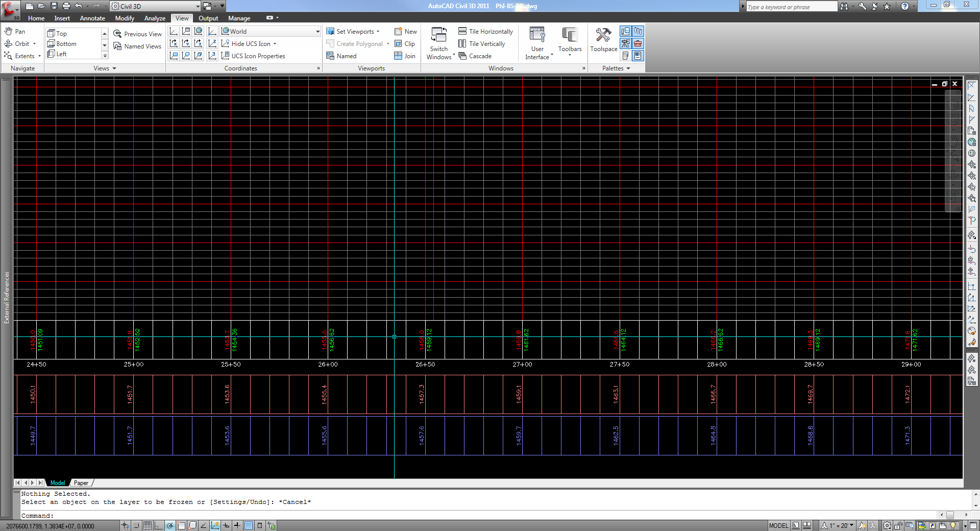Open the Hide UCS Icon dropdown arrow
This screenshot has width=980, height=531.
tap(275, 44)
